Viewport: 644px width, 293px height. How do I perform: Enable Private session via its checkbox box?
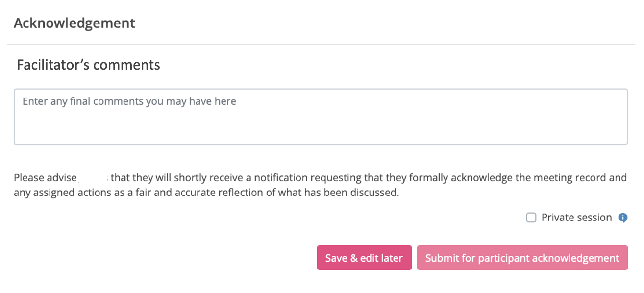pos(531,218)
